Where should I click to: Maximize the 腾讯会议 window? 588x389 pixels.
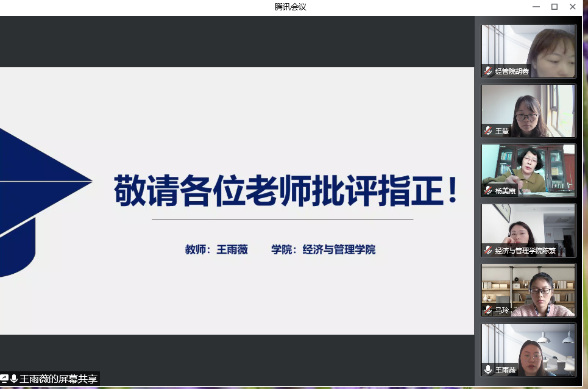pos(554,7)
